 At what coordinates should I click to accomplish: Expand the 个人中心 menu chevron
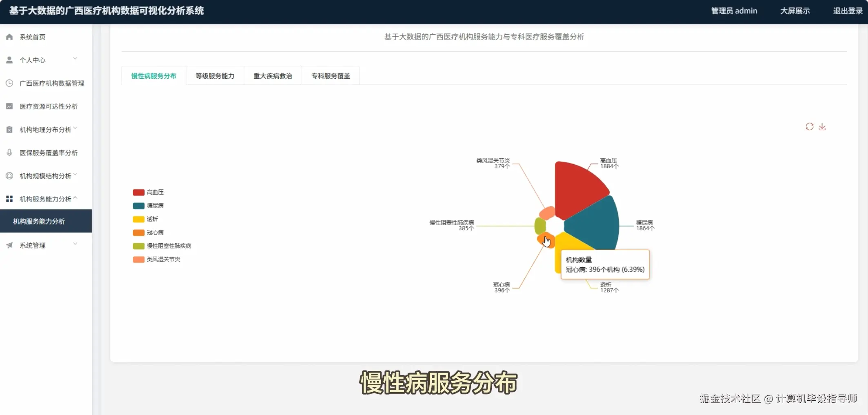(x=75, y=58)
